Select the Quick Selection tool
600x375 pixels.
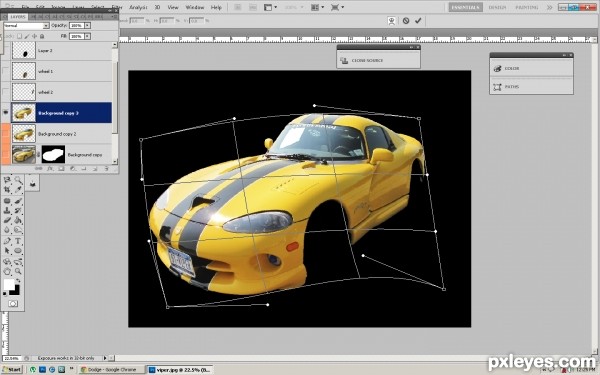[x=18, y=180]
